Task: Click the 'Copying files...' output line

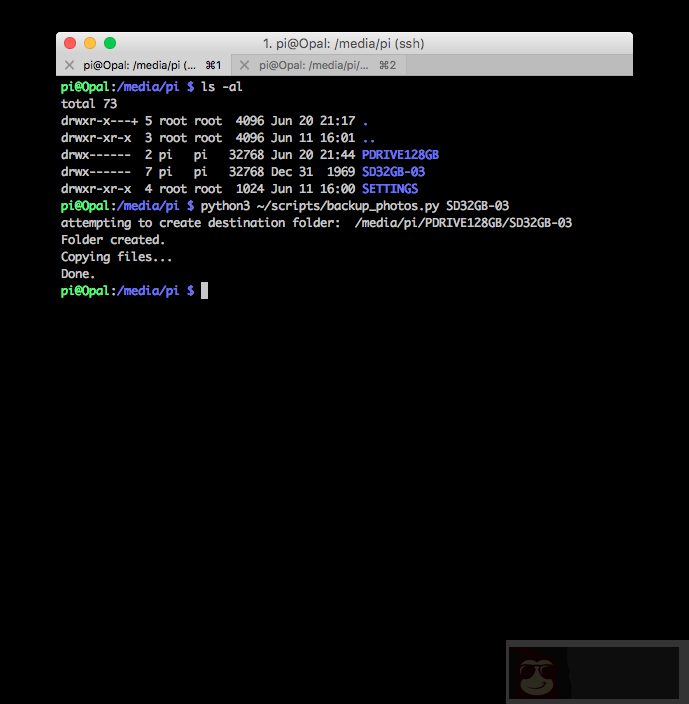Action: click(116, 257)
